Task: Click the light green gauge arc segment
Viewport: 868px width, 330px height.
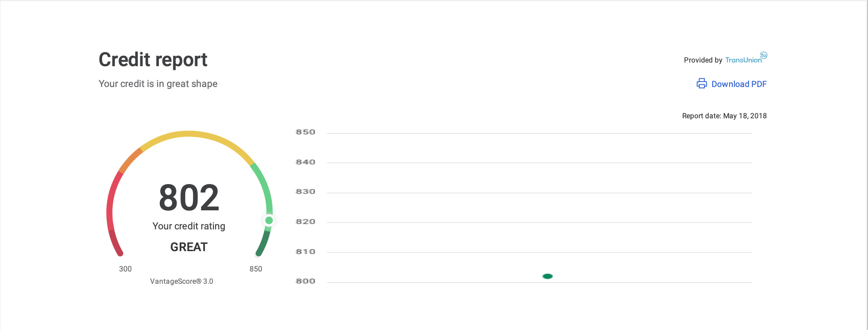Action: (x=264, y=186)
